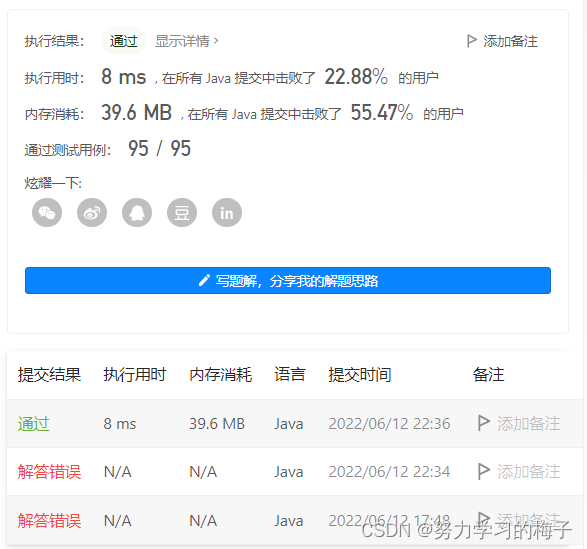Click the 55.47% memory percentile

pos(382,112)
